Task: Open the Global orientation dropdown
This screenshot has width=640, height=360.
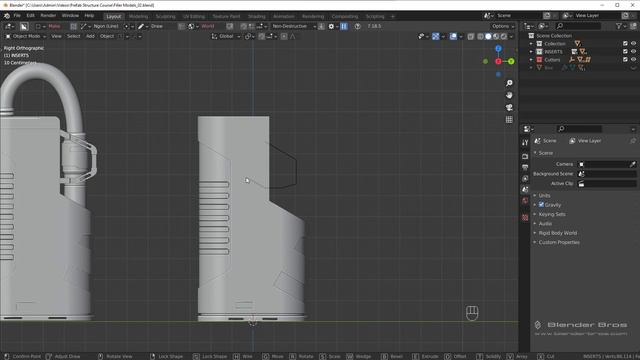Action: click(x=226, y=36)
